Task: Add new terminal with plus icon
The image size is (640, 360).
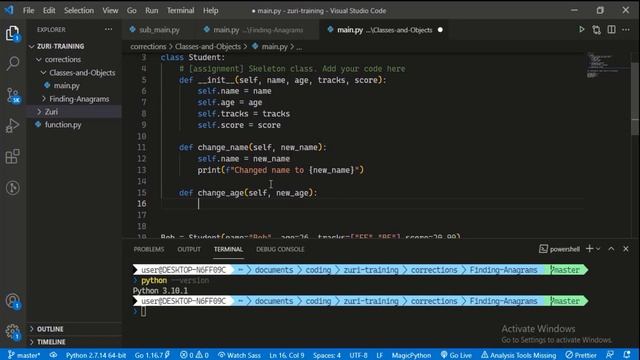Action: point(589,249)
